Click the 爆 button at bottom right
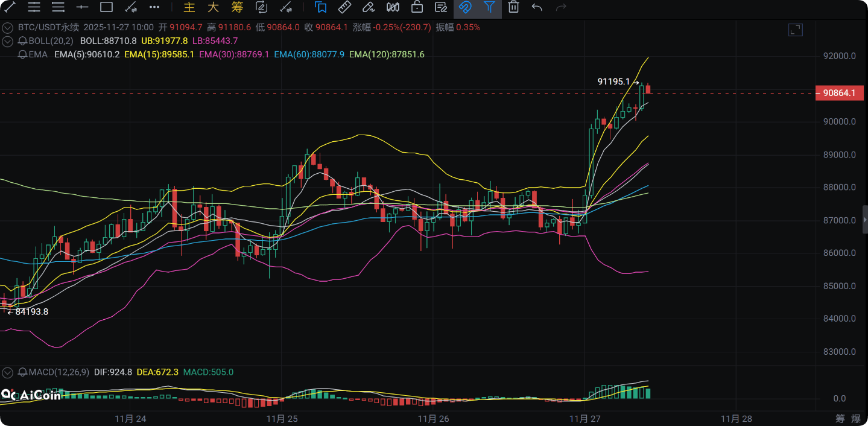868x426 pixels. pyautogui.click(x=856, y=418)
